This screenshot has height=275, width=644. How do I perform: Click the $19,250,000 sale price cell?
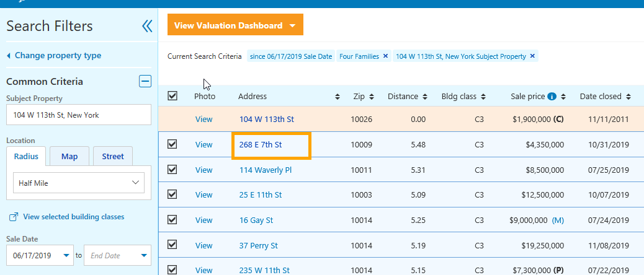click(541, 245)
